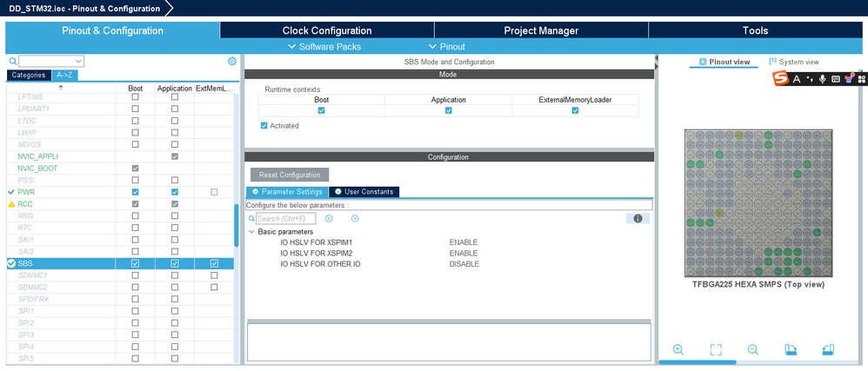Open the User Constants tab

[364, 192]
